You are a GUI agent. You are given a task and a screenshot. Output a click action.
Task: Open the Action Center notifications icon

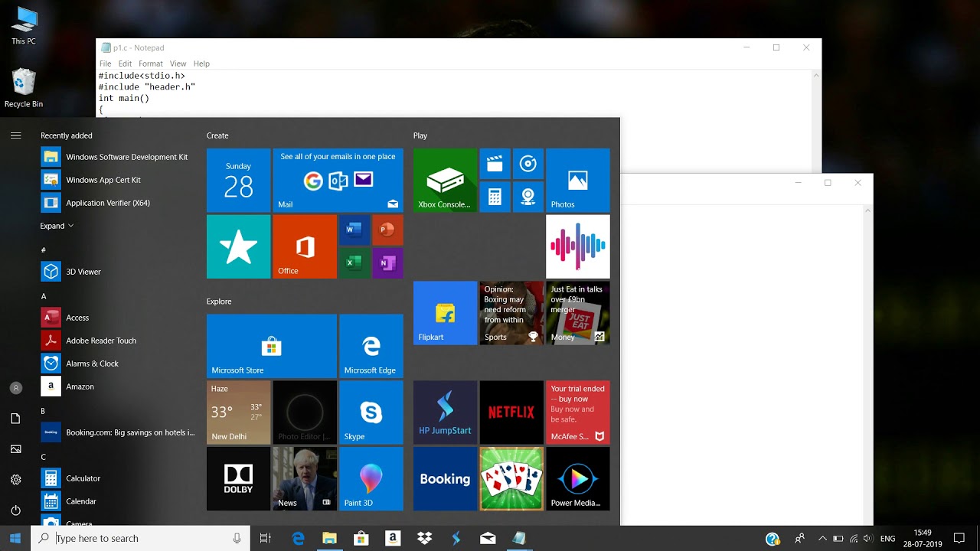[x=959, y=539]
